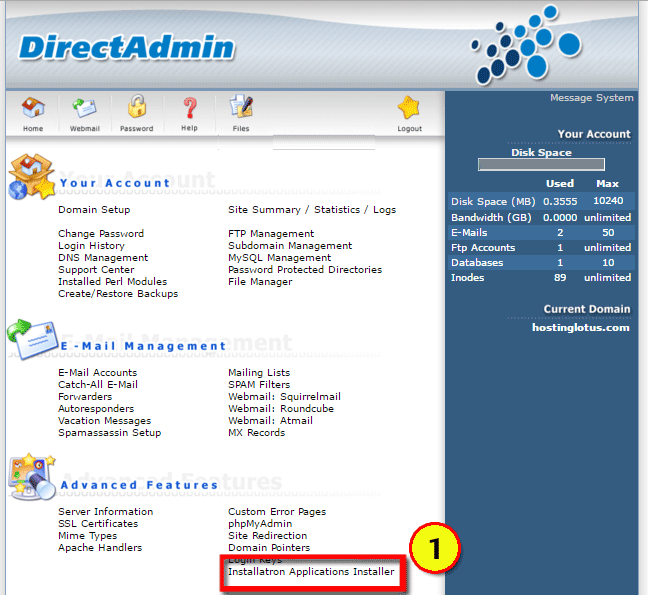Image resolution: width=648 pixels, height=595 pixels.
Task: Open Domain Setup
Action: pyautogui.click(x=94, y=210)
